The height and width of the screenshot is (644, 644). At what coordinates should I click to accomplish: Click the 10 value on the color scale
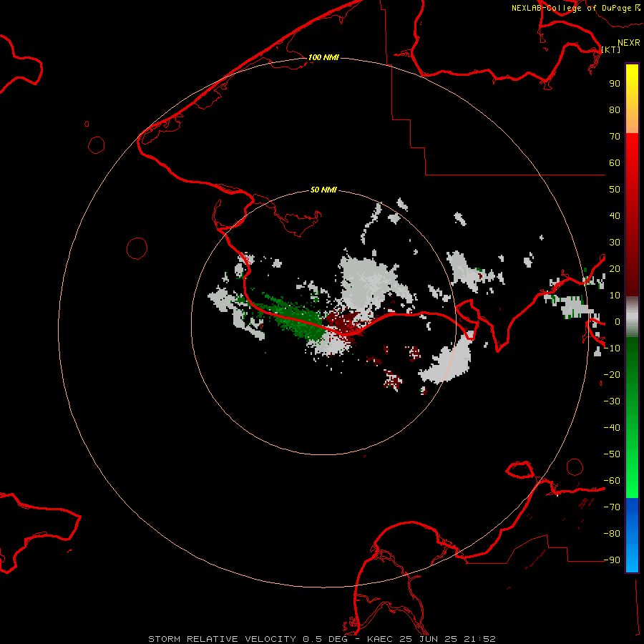615,296
